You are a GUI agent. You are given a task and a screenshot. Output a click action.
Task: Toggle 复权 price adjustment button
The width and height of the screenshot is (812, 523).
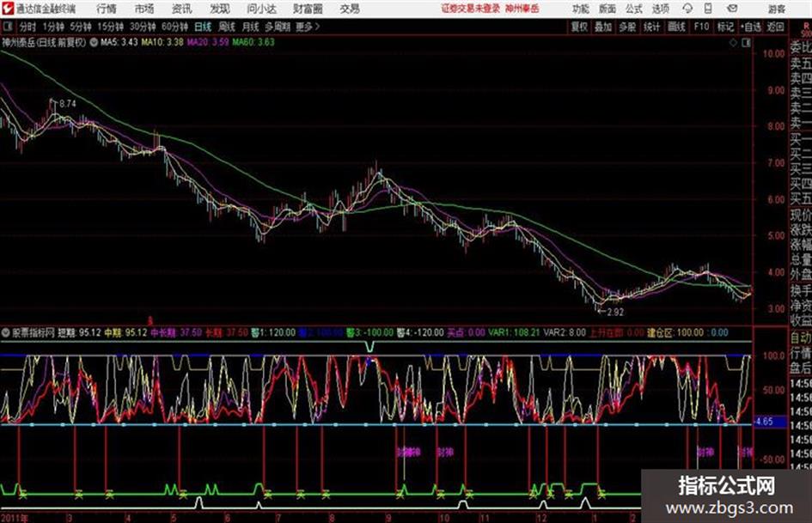click(x=579, y=27)
